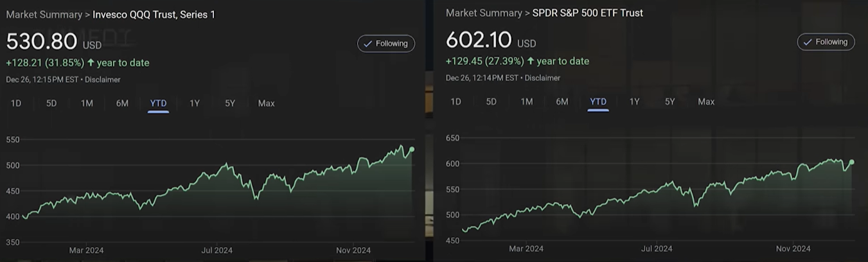Click the 550 y-axis label on QQQ chart
868x262 pixels.
pyautogui.click(x=13, y=139)
